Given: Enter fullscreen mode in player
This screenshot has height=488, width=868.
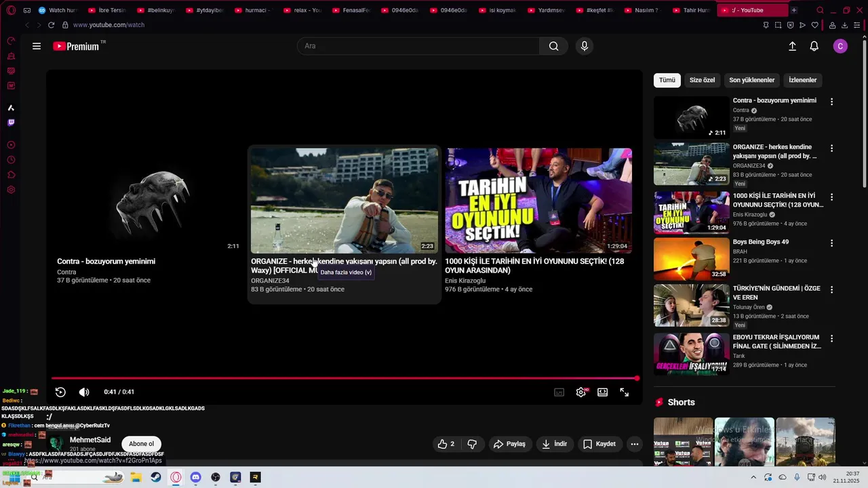Looking at the screenshot, I should [625, 392].
